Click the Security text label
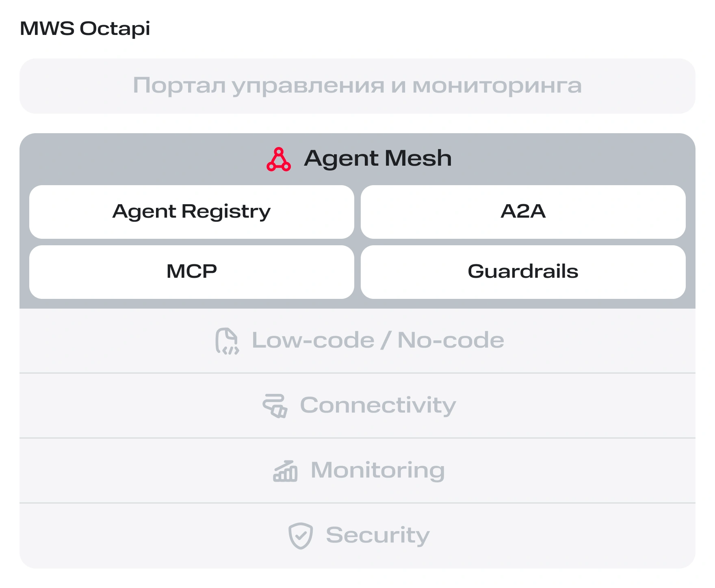 point(378,536)
